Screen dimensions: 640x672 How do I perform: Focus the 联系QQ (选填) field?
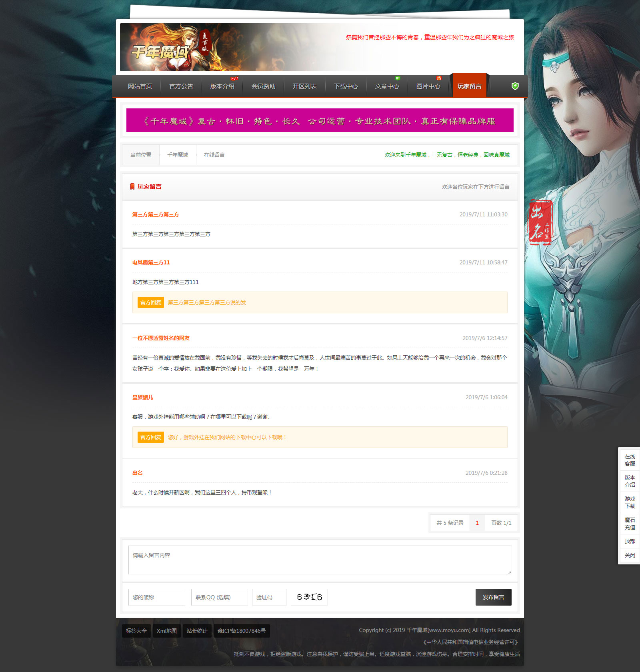tap(220, 597)
